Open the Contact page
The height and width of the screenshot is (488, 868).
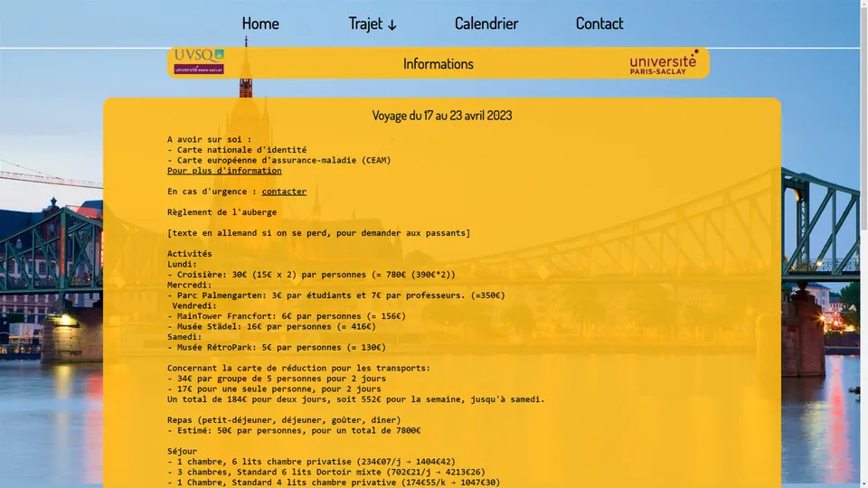point(599,23)
